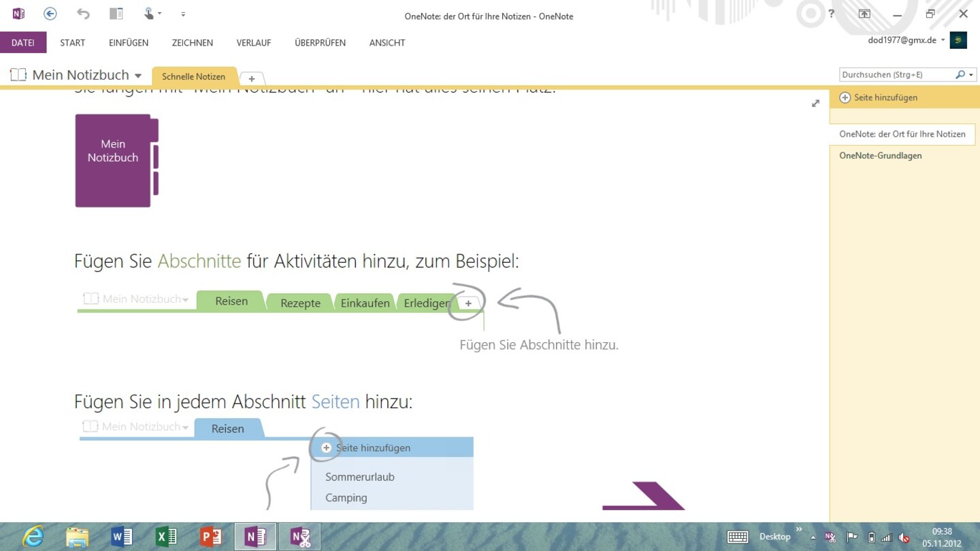Create new section with plus tab
This screenshot has height=551, width=980.
[x=252, y=79]
